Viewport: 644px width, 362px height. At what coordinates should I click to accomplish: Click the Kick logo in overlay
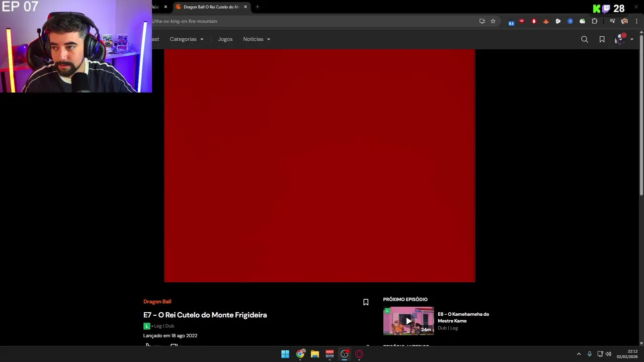597,9
